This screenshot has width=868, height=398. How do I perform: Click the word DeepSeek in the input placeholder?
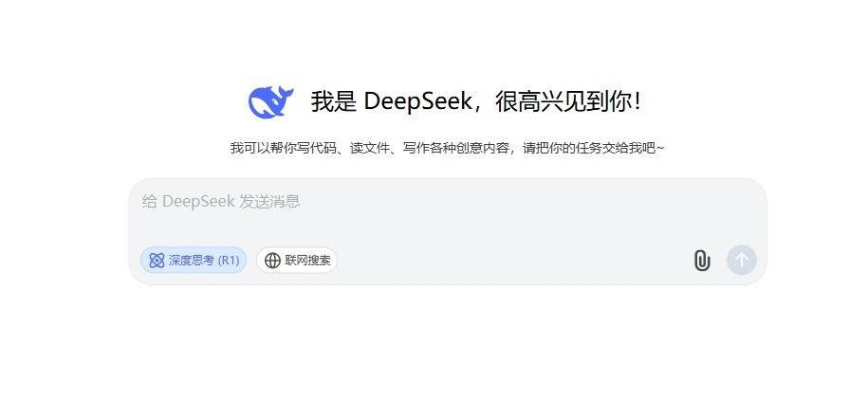[198, 201]
